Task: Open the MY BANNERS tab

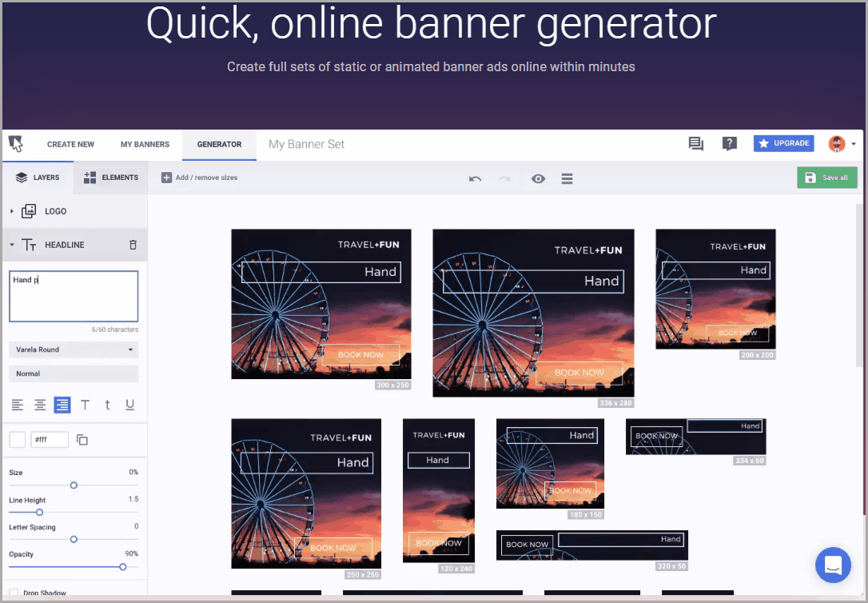Action: point(145,145)
